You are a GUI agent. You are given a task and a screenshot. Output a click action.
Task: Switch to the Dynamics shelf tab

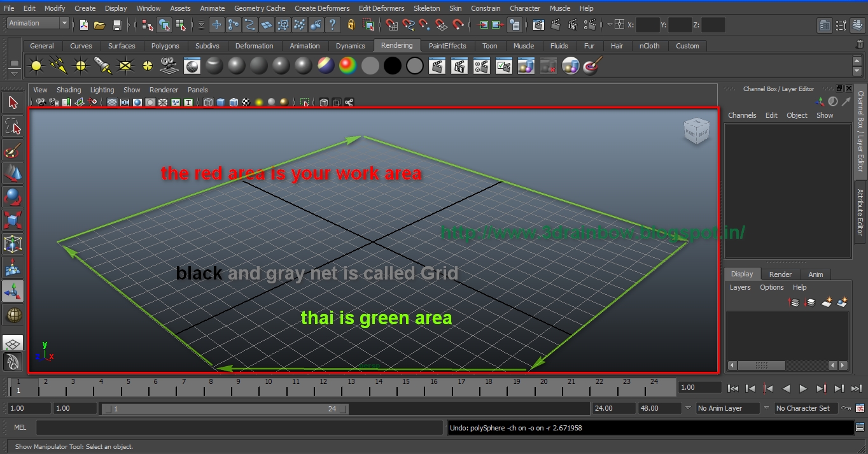tap(351, 46)
